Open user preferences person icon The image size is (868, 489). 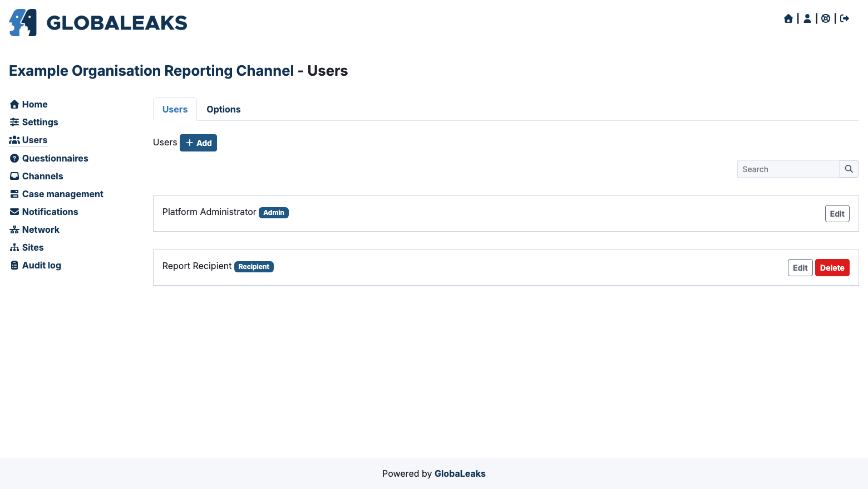(807, 18)
